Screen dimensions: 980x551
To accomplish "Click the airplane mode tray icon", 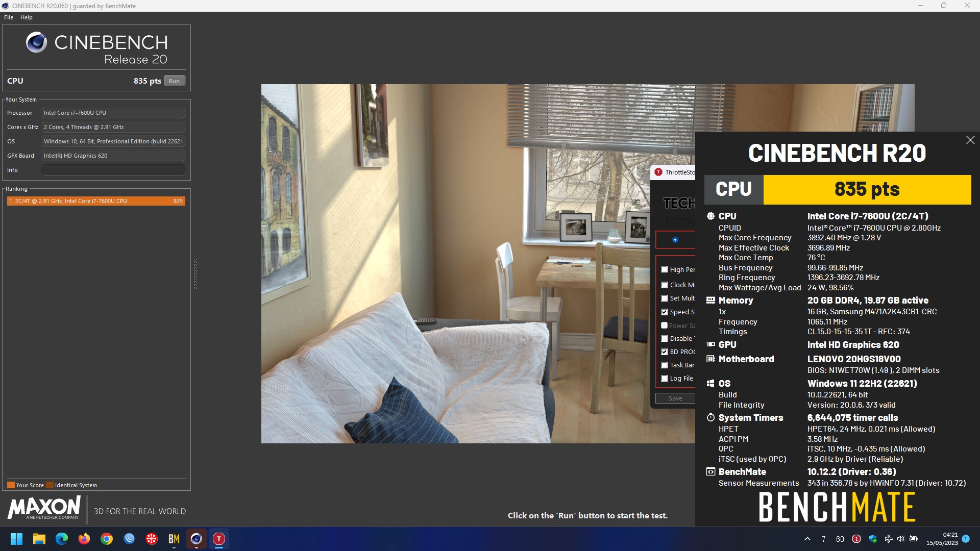I will (x=889, y=539).
